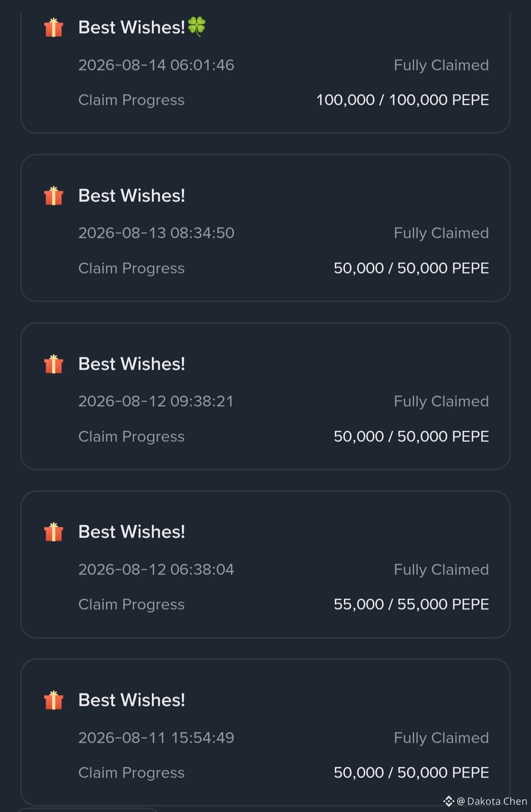Tap the gift icon on 2026-08-11 card

coord(54,701)
